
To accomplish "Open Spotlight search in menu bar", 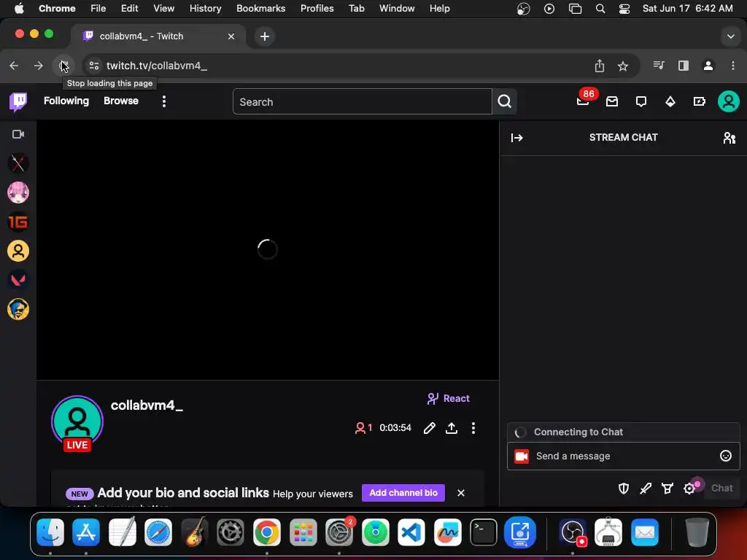I will tap(600, 9).
